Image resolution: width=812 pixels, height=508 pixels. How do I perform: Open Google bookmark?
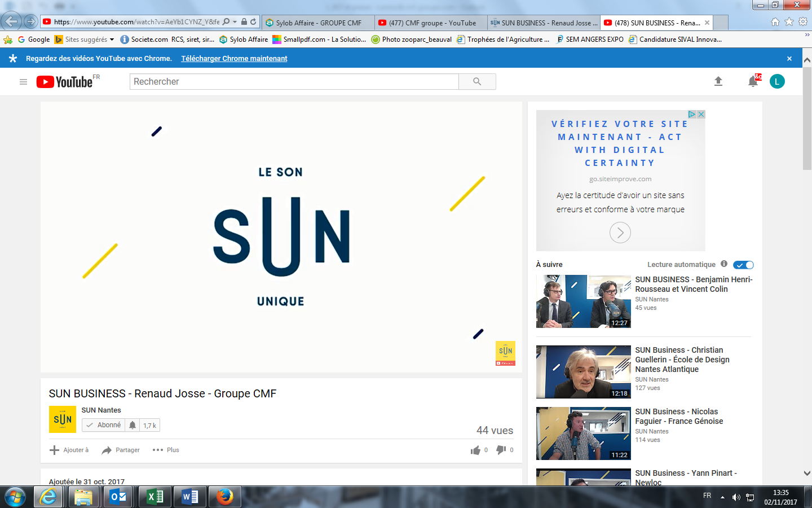pyautogui.click(x=34, y=40)
